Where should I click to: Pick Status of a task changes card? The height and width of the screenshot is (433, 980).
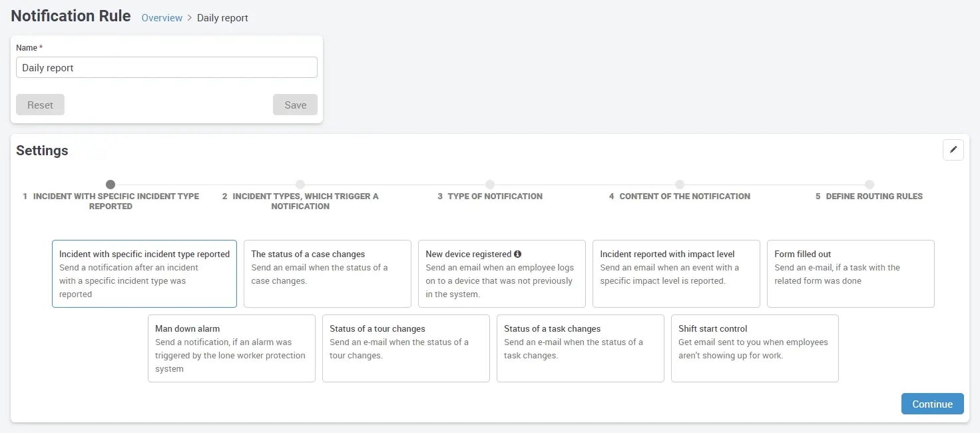click(581, 348)
